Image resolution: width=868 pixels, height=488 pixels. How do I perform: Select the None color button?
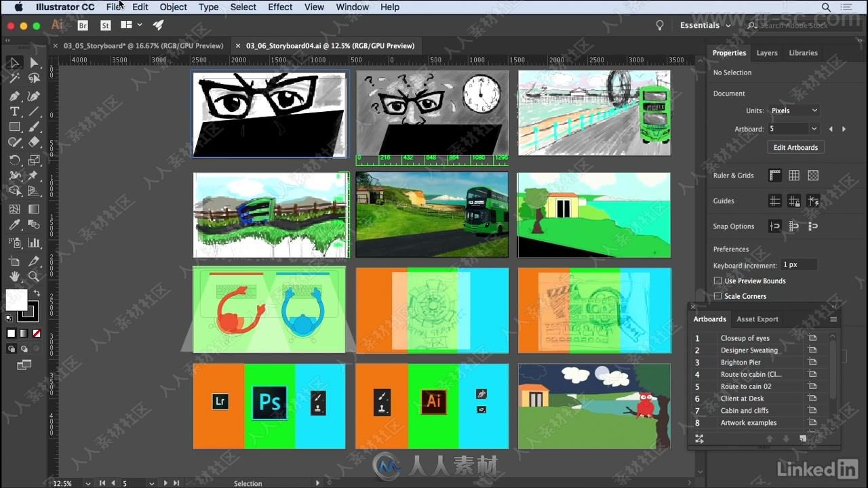[37, 333]
